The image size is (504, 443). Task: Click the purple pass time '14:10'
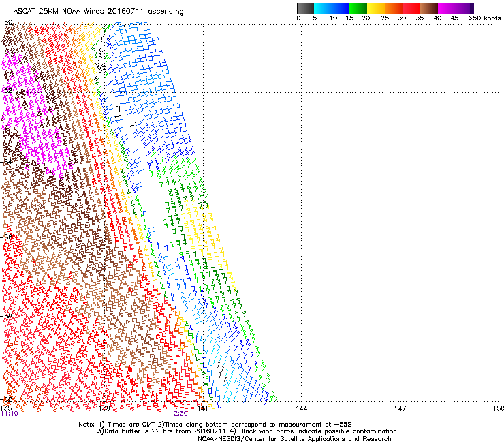10,414
